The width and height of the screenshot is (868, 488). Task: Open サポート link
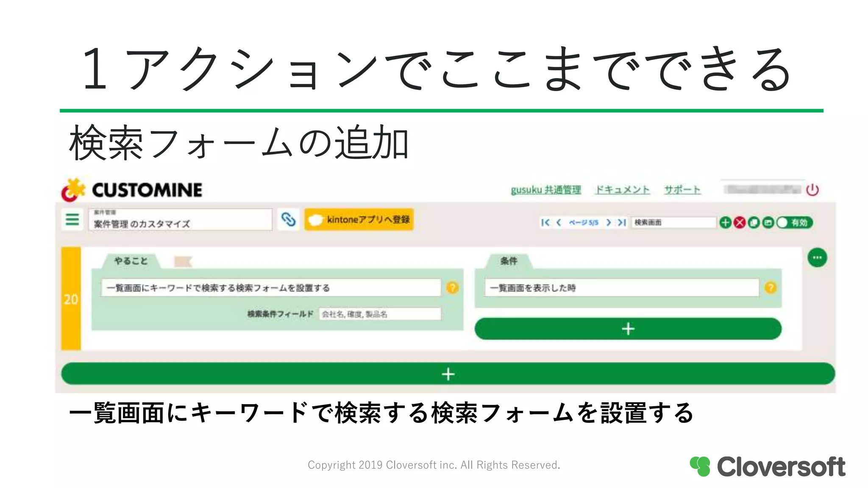point(682,190)
